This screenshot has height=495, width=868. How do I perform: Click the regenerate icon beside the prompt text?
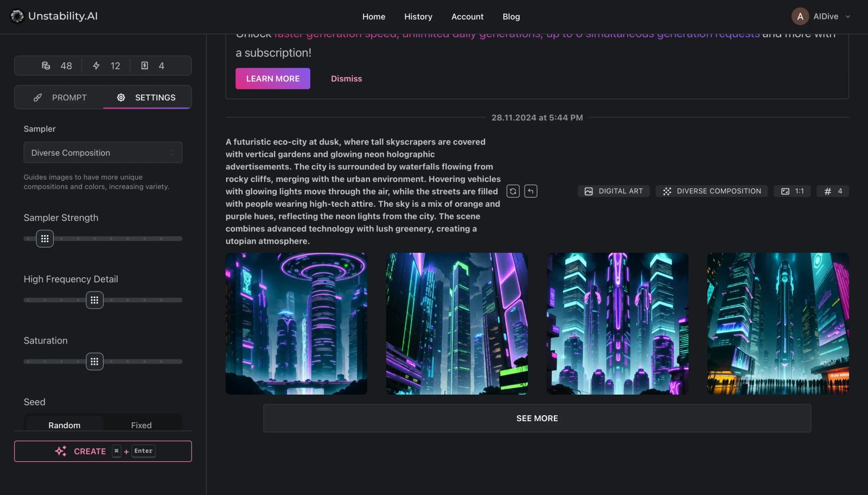(513, 191)
